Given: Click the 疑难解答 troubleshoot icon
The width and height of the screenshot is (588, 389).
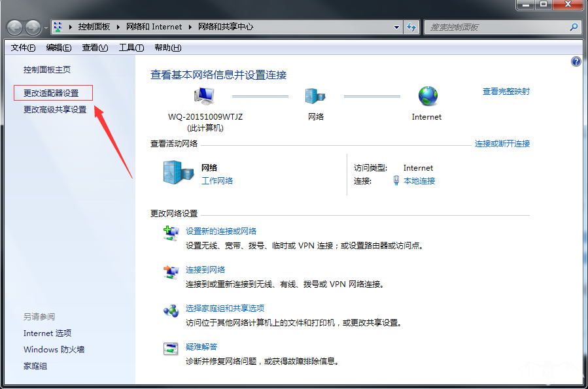Looking at the screenshot, I should [171, 349].
